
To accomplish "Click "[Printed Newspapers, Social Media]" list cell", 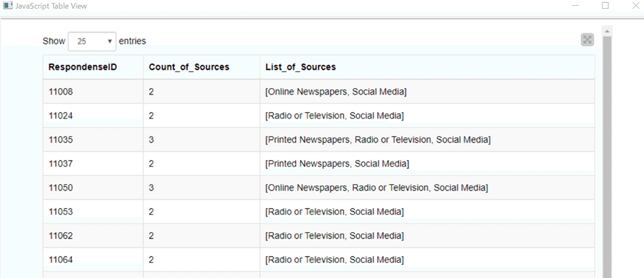I will [427, 164].
